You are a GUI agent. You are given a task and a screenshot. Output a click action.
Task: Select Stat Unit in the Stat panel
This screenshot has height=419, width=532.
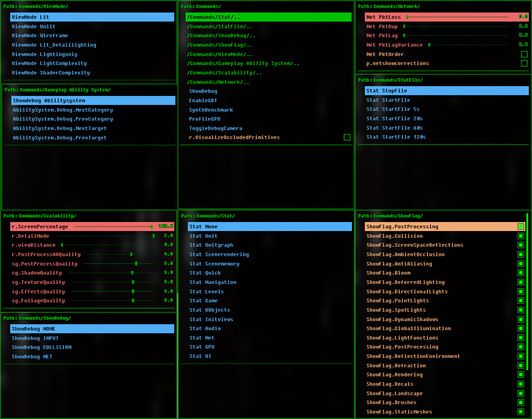click(x=203, y=236)
